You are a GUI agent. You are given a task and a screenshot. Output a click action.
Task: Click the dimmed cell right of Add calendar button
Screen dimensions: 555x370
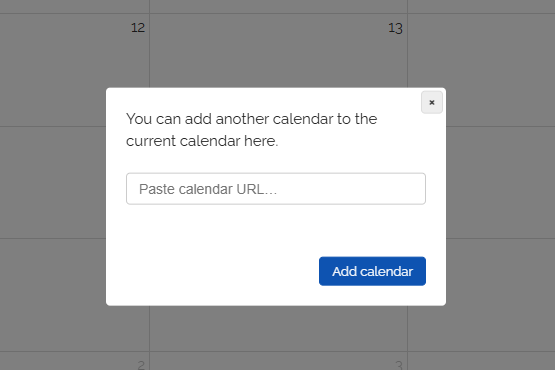pyautogui.click(x=500, y=295)
